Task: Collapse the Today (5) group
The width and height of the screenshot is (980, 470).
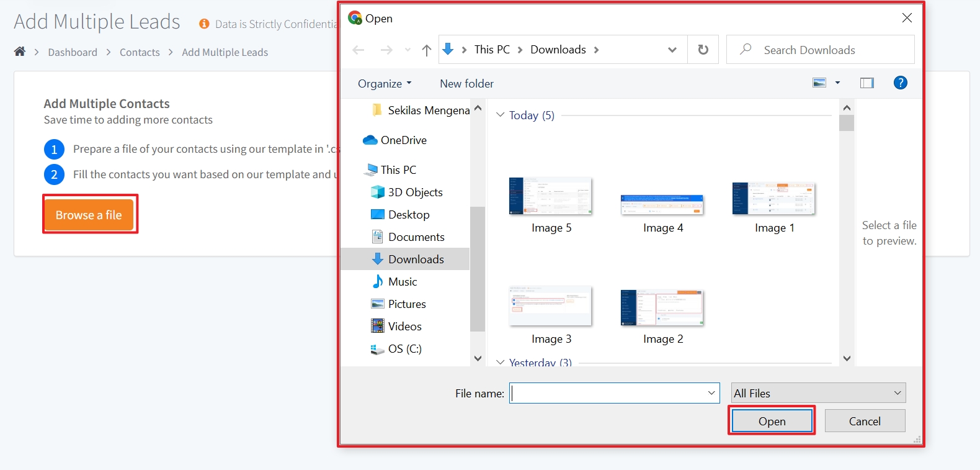Action: pyautogui.click(x=501, y=115)
